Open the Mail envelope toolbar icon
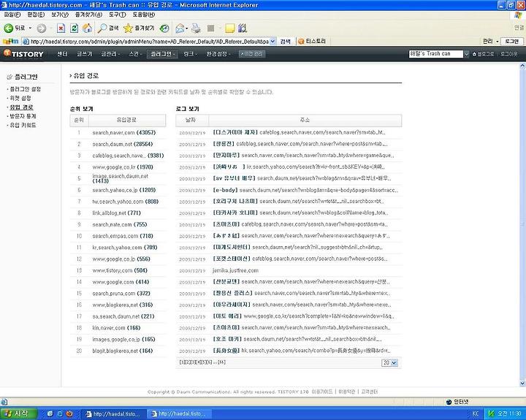The image size is (526, 420). tap(180, 28)
